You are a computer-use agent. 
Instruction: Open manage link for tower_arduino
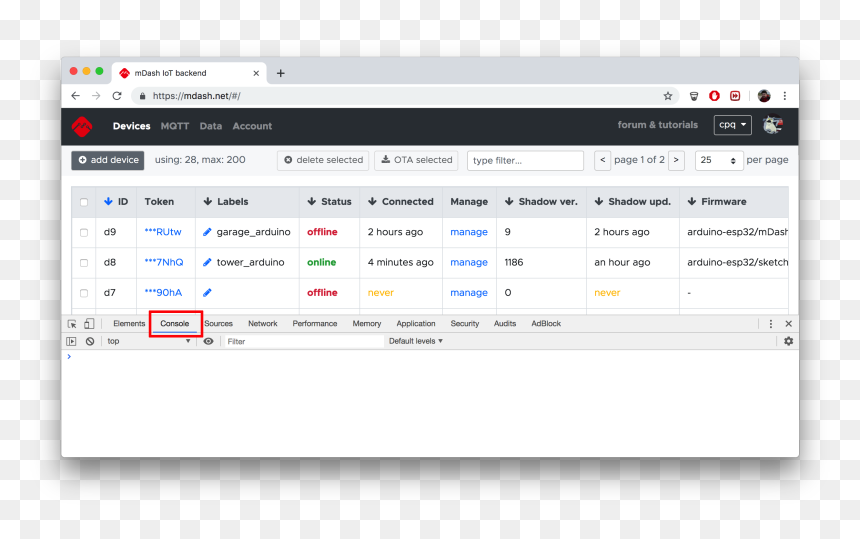(469, 263)
